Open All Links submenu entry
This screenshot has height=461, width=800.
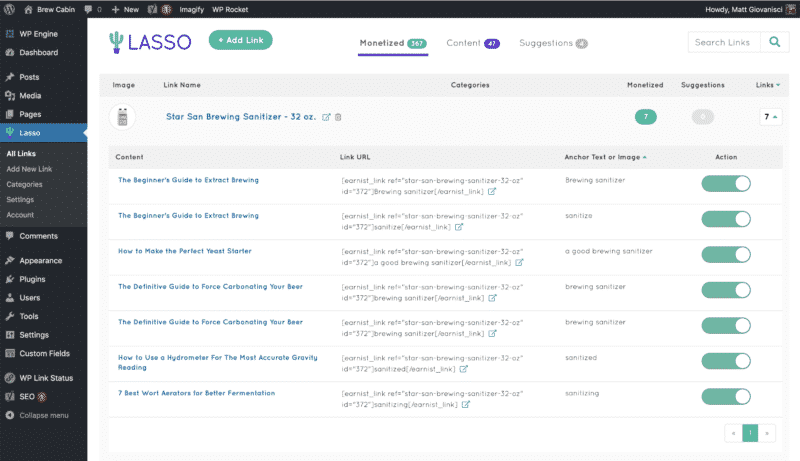(x=21, y=153)
